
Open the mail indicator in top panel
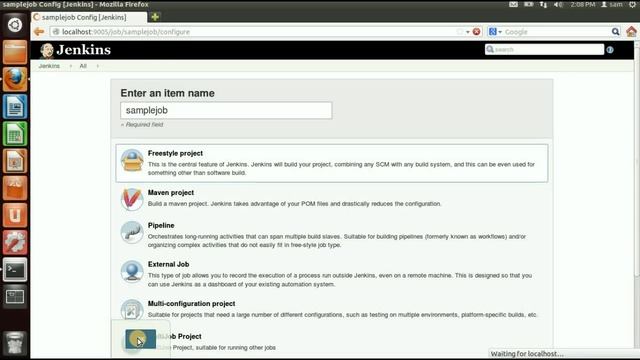tap(513, 4)
